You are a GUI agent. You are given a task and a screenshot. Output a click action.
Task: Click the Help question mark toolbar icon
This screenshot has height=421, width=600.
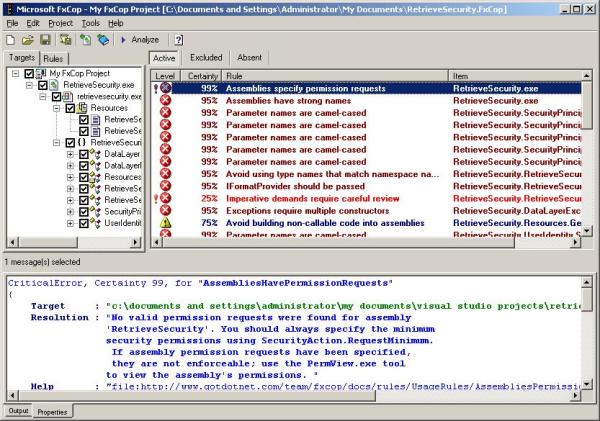179,40
